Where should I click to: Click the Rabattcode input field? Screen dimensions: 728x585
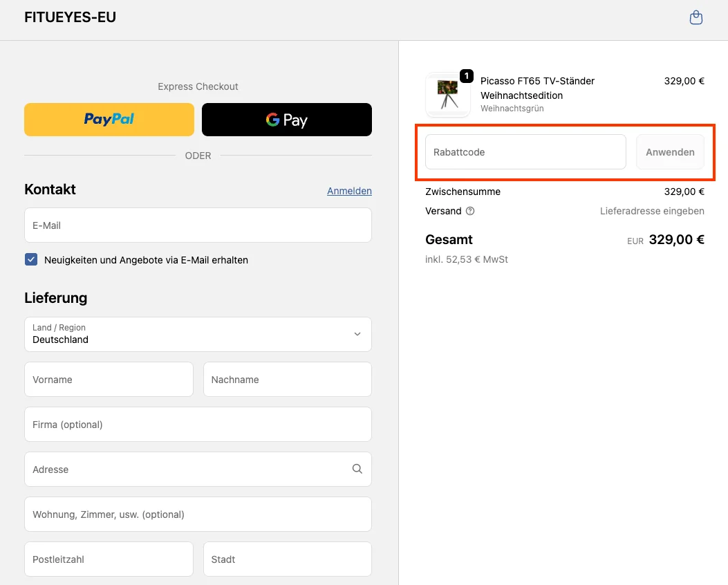(x=525, y=152)
